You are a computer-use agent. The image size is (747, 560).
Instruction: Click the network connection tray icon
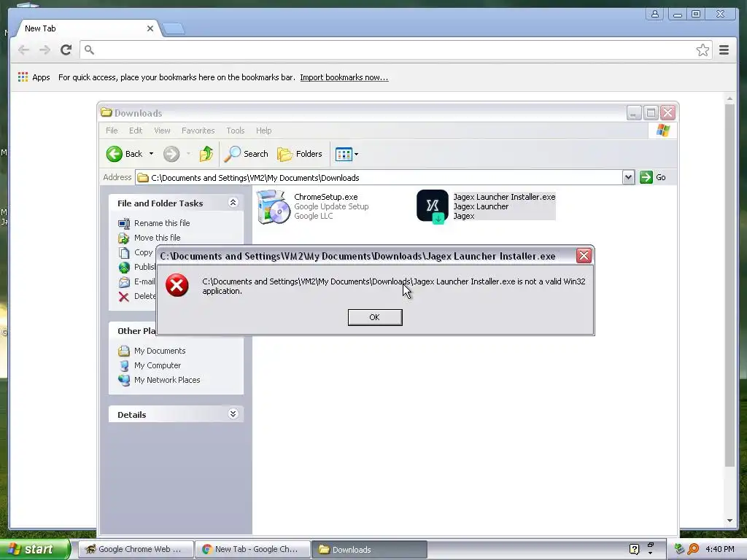(680, 549)
